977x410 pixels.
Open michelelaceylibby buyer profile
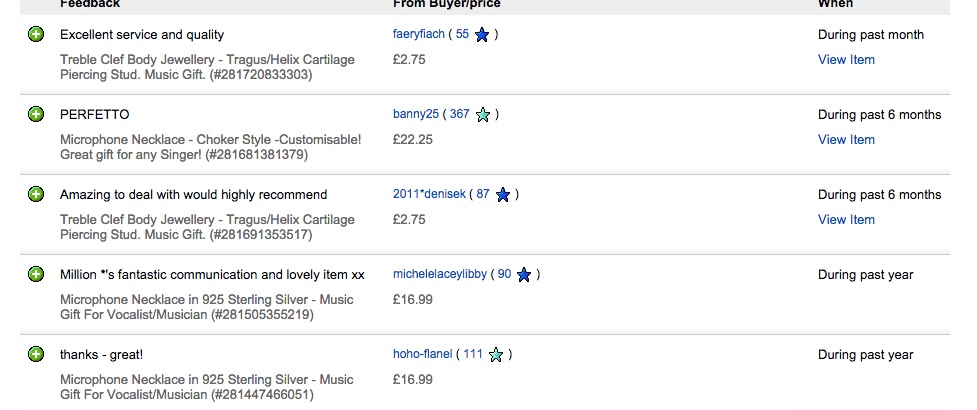point(440,274)
